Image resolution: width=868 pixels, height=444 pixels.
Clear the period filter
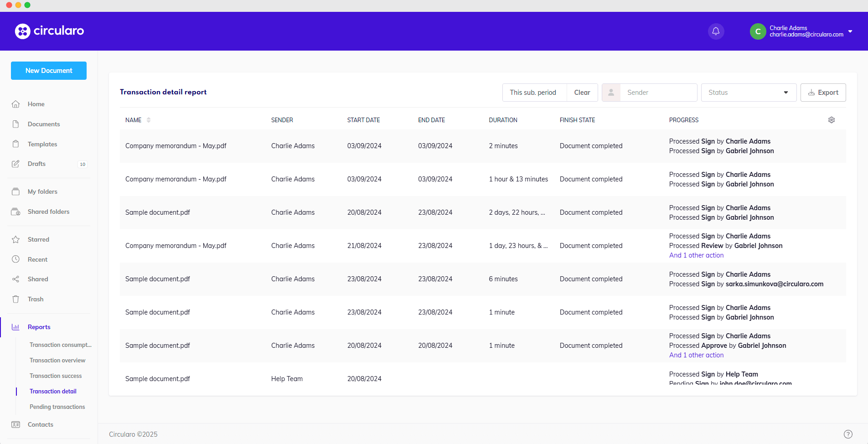point(582,93)
